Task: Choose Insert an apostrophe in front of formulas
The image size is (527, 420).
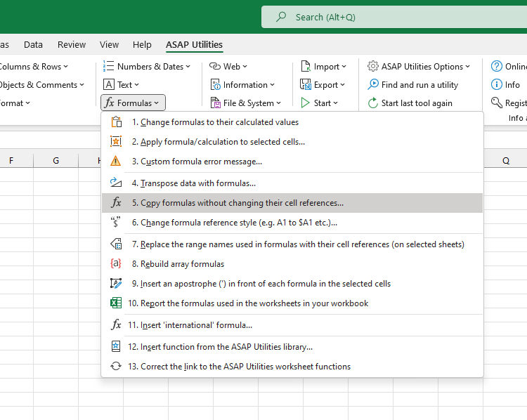Action: point(292,284)
